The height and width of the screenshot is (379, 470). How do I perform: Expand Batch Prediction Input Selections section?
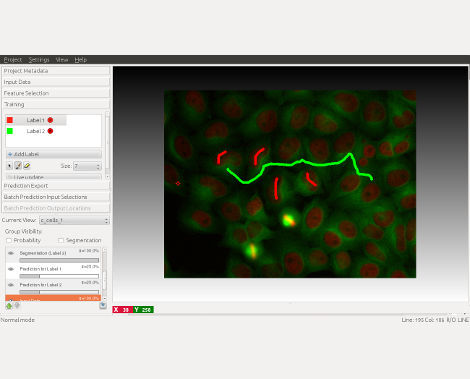[56, 197]
